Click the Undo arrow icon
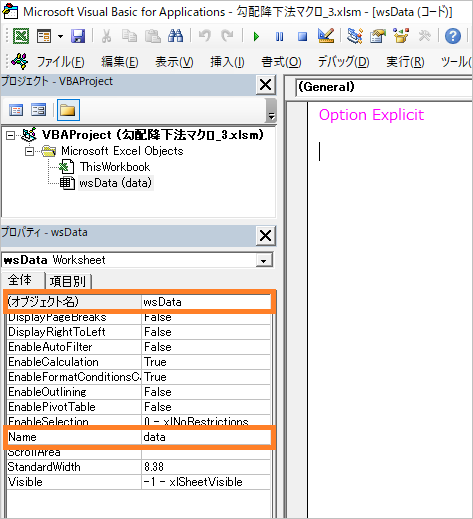 (x=204, y=36)
